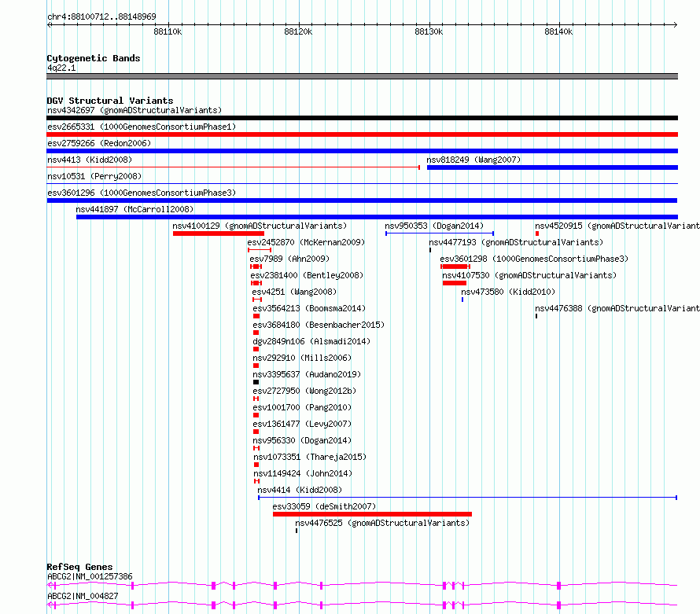Open variant nsv818249 (Wang2007)
Image resolution: width=700 pixels, height=614 pixels.
pos(473,160)
